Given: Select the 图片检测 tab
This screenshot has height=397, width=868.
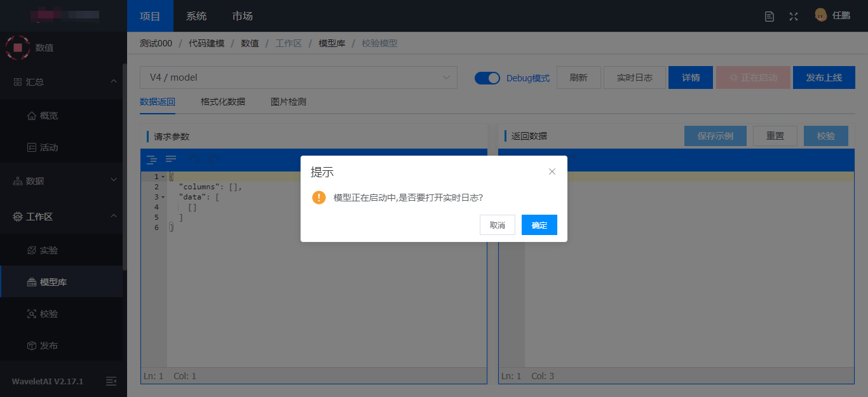Looking at the screenshot, I should coord(288,102).
